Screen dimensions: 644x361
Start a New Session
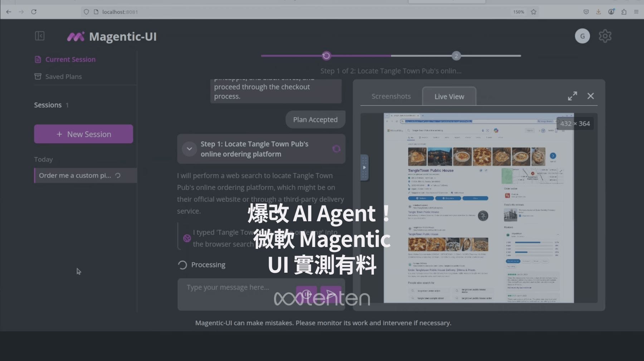pyautogui.click(x=83, y=134)
